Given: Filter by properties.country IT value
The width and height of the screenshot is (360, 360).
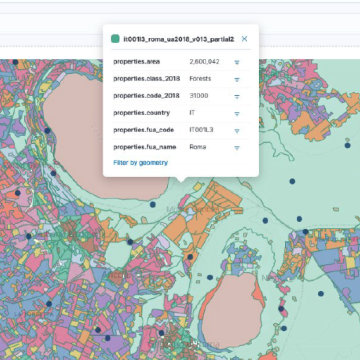Looking at the screenshot, I should (237, 114).
